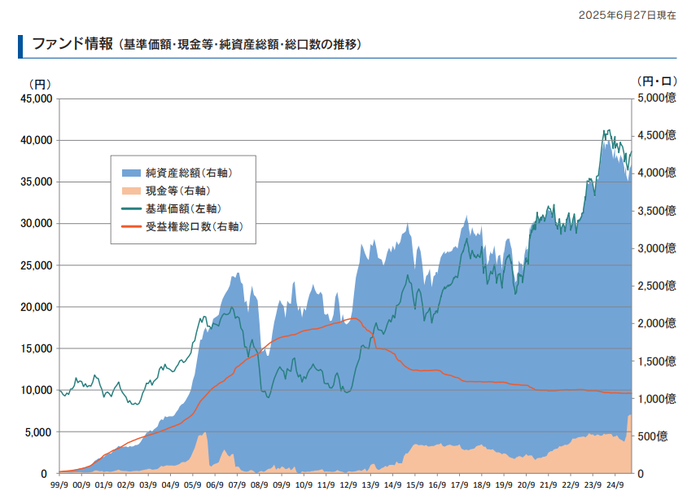Viewport: 700px width, 504px height.
Task: Click x-axis label 22/9
Action: (571, 485)
